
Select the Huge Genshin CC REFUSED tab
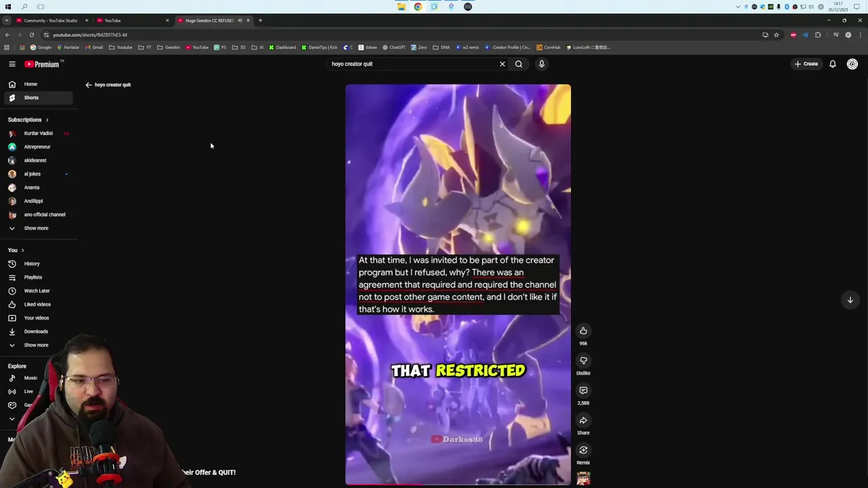pyautogui.click(x=209, y=20)
